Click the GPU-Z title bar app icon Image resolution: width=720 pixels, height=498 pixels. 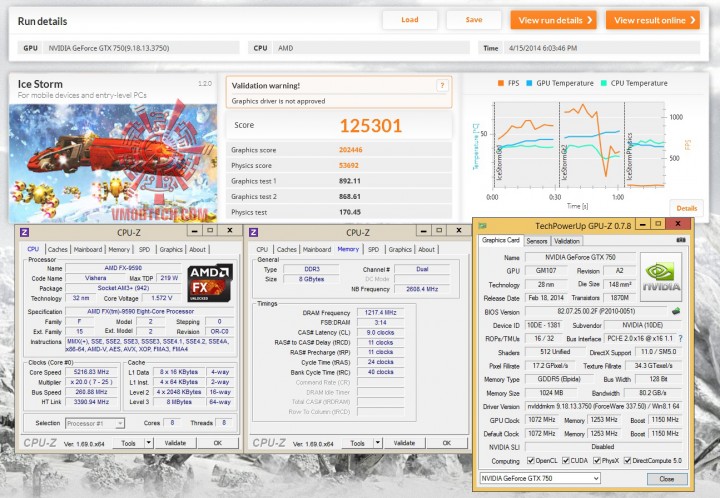pos(483,225)
